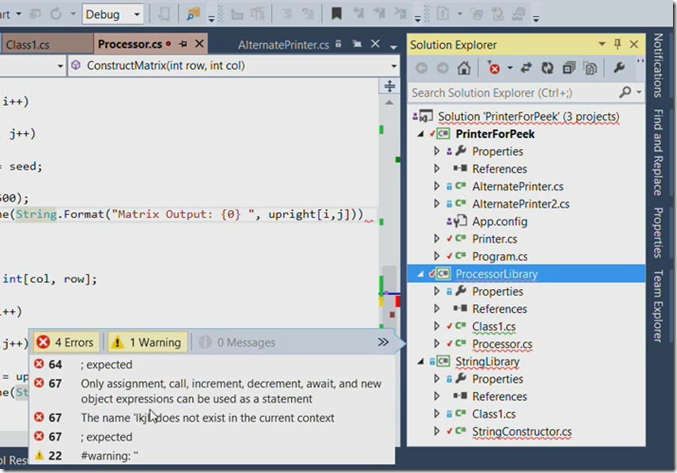Switch to the AlternatePrinter.cs tab
The width and height of the screenshot is (677, 473).
click(283, 44)
